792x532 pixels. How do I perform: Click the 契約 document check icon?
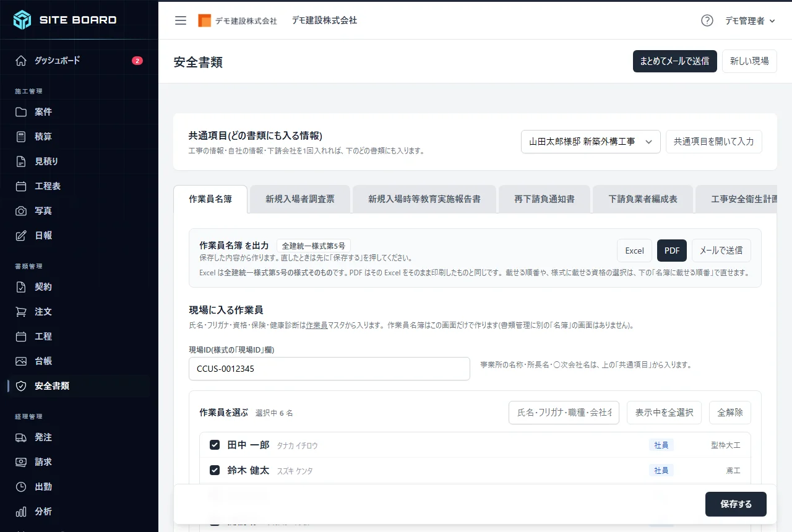click(x=21, y=287)
